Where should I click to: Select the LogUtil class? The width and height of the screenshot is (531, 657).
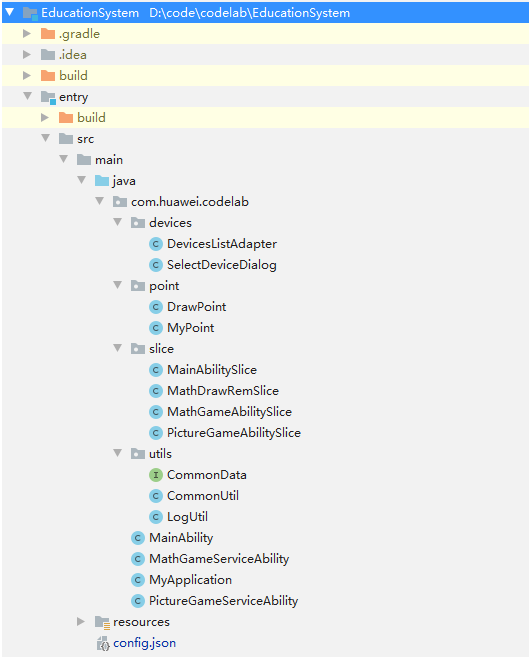[x=187, y=517]
